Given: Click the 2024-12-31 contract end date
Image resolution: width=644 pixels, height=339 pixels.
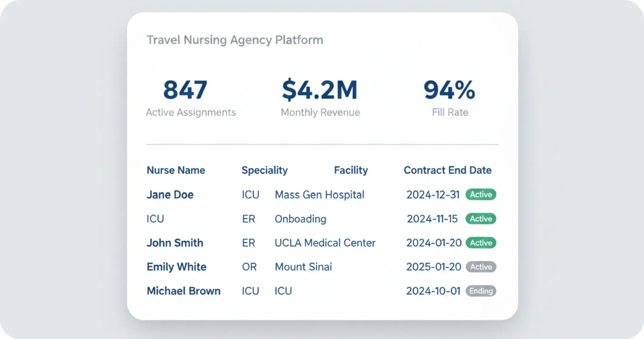Looking at the screenshot, I should pos(433,194).
